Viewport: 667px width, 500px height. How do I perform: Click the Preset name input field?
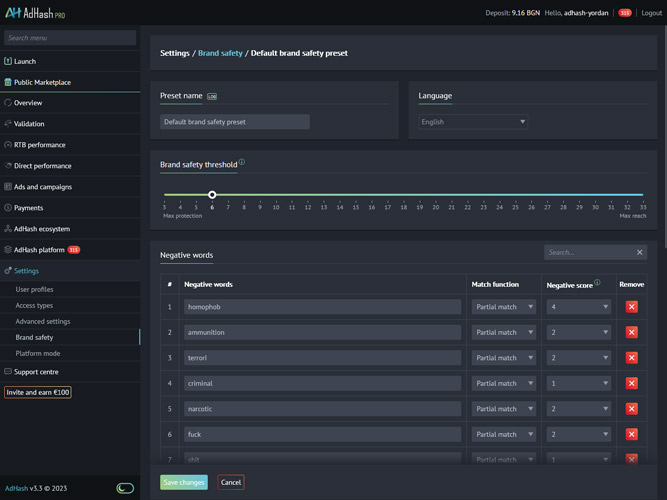[x=235, y=122]
